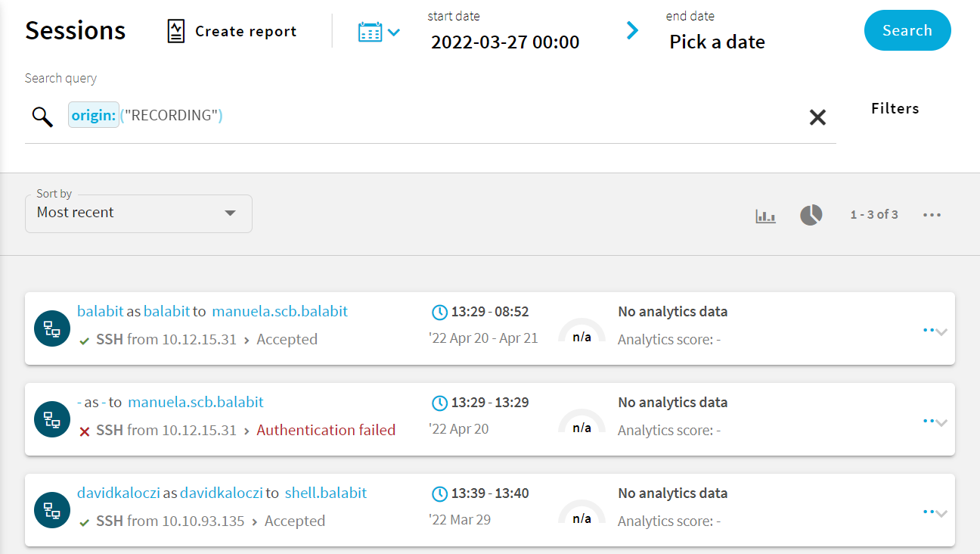
Task: Show the pie chart statistics view
Action: 811,215
